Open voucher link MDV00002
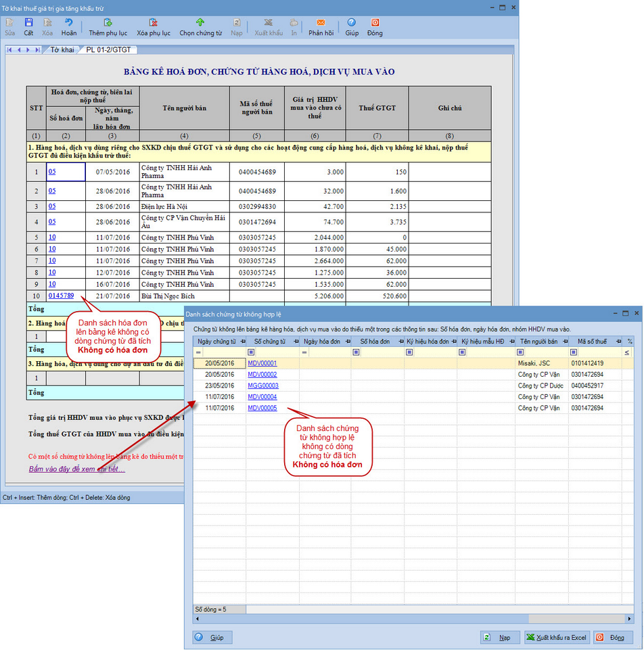The width and height of the screenshot is (644, 650). 262,374
